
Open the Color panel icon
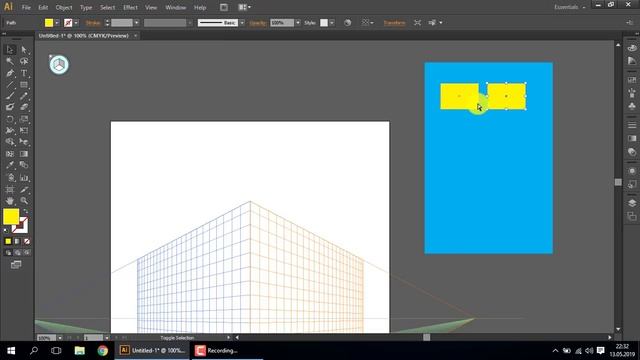pyautogui.click(x=632, y=48)
